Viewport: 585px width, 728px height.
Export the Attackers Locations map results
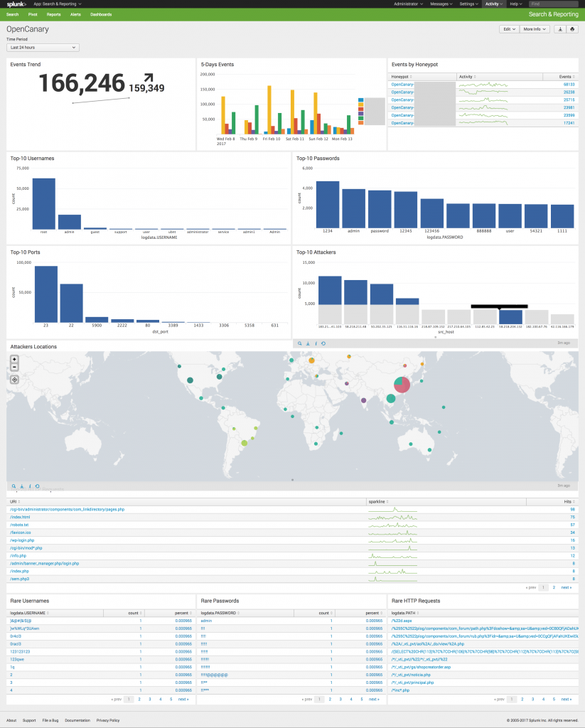[22, 486]
